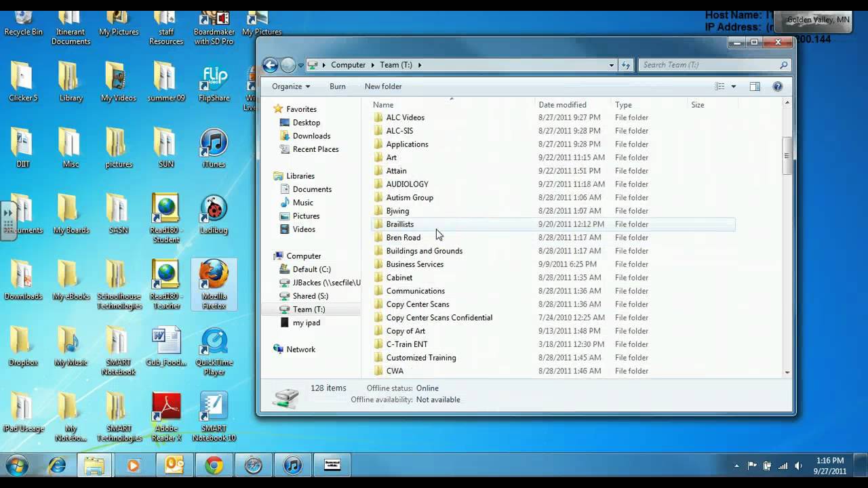Select the Clicker 5 desktop icon
Viewport: 868px width, 488px height.
(x=23, y=82)
